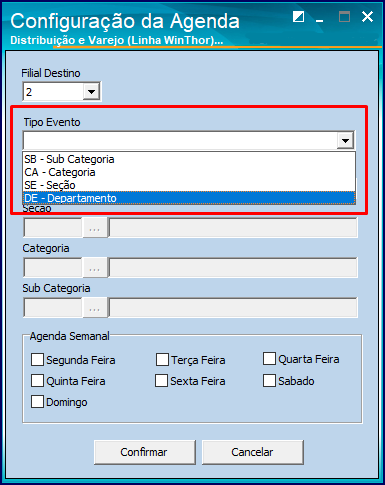Click the Sub Categoria description field
This screenshot has width=385, height=485.
(x=233, y=308)
